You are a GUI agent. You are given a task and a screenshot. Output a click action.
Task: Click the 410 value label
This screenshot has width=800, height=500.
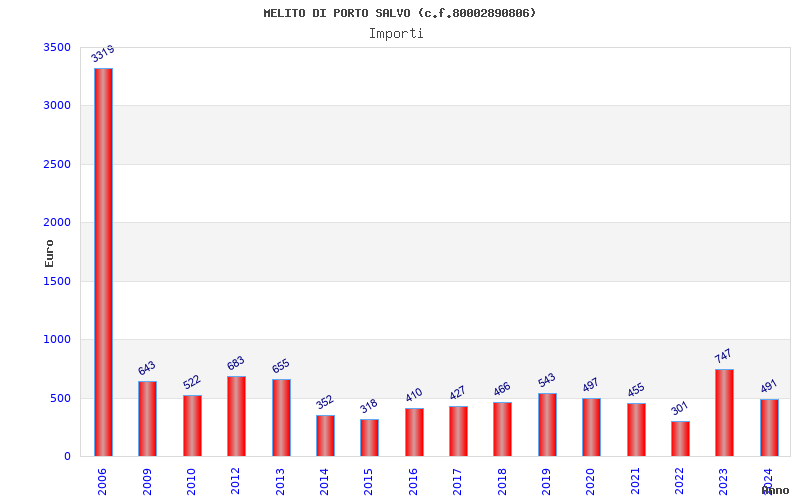coord(414,394)
